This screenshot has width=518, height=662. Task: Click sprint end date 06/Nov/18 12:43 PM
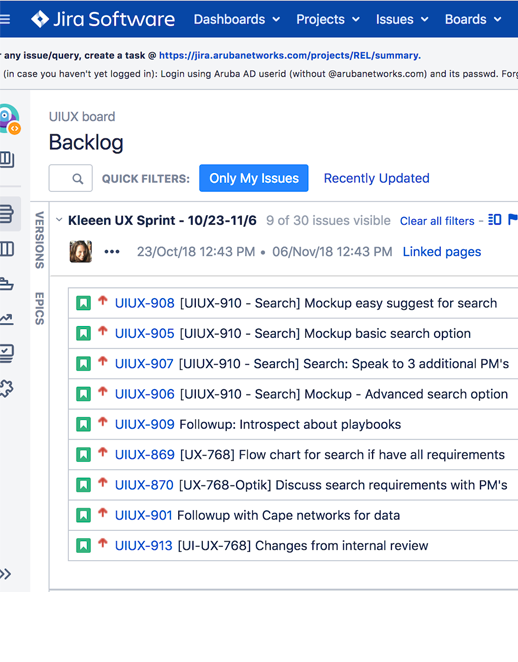[332, 252]
